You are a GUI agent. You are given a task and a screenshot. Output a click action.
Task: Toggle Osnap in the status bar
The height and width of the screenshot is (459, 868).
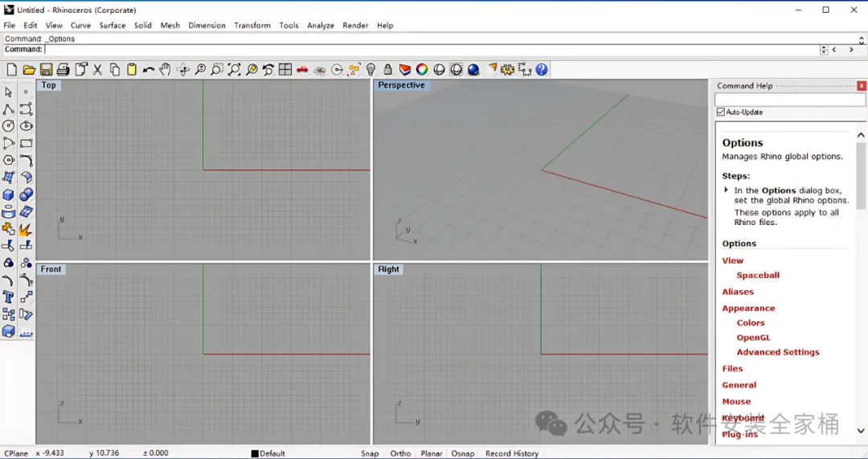pos(463,453)
